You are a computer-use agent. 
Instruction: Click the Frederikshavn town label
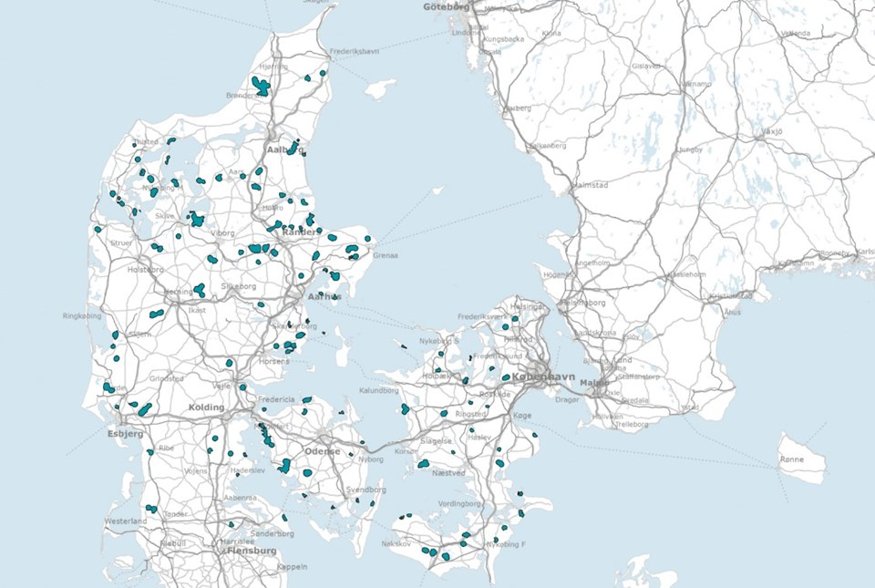click(x=355, y=51)
